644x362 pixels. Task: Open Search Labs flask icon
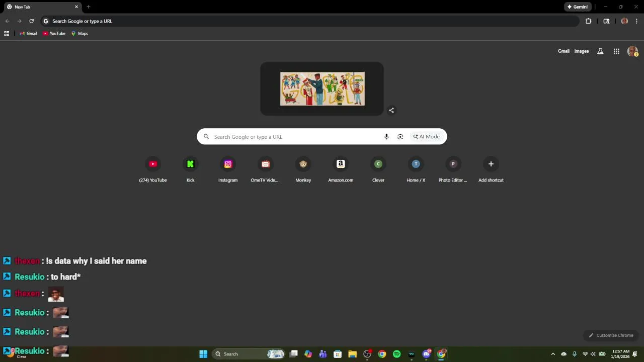coord(600,51)
